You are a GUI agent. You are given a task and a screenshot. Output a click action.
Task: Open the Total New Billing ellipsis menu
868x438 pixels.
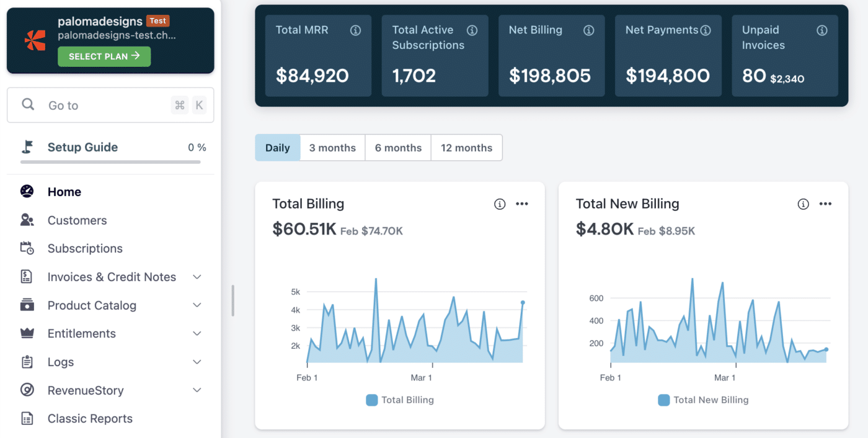825,203
